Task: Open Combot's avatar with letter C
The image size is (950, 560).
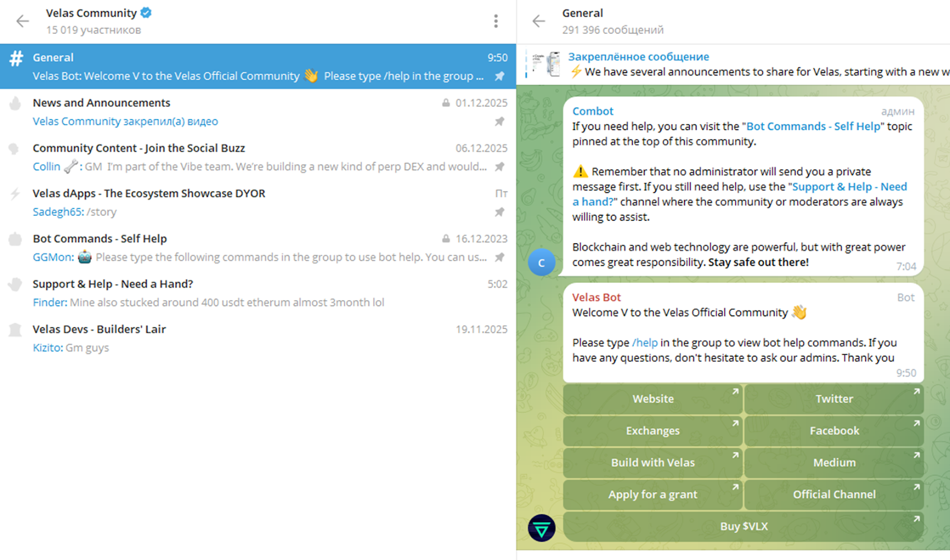Action: click(x=541, y=262)
